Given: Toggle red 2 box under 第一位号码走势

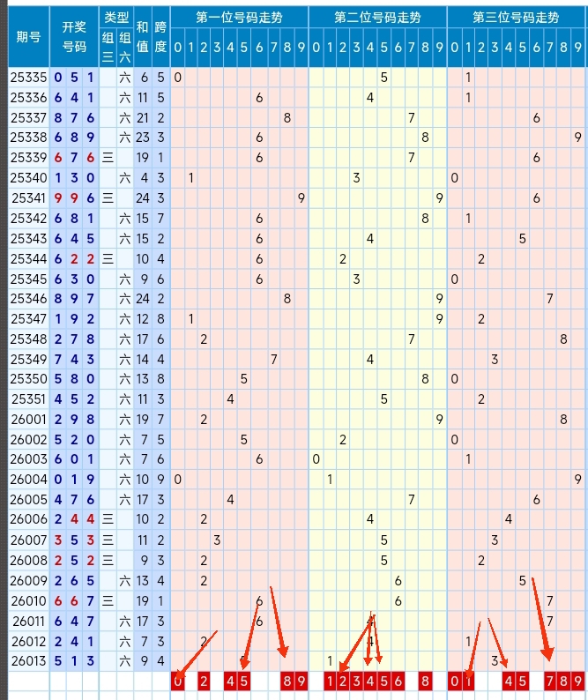Looking at the screenshot, I should [x=204, y=681].
